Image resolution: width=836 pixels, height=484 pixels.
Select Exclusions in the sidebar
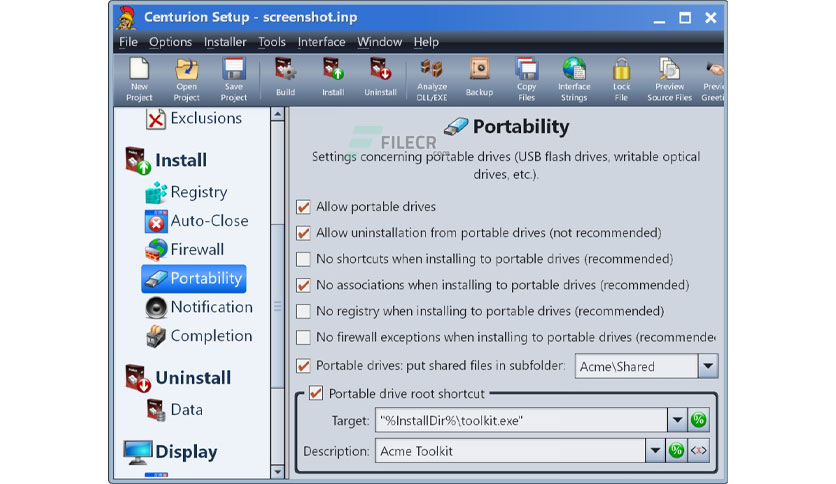[194, 118]
